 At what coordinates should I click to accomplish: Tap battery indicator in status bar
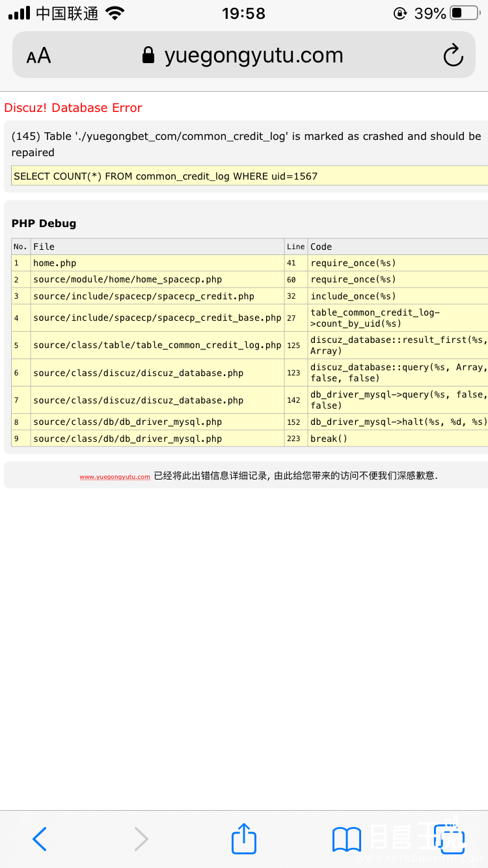(x=465, y=13)
